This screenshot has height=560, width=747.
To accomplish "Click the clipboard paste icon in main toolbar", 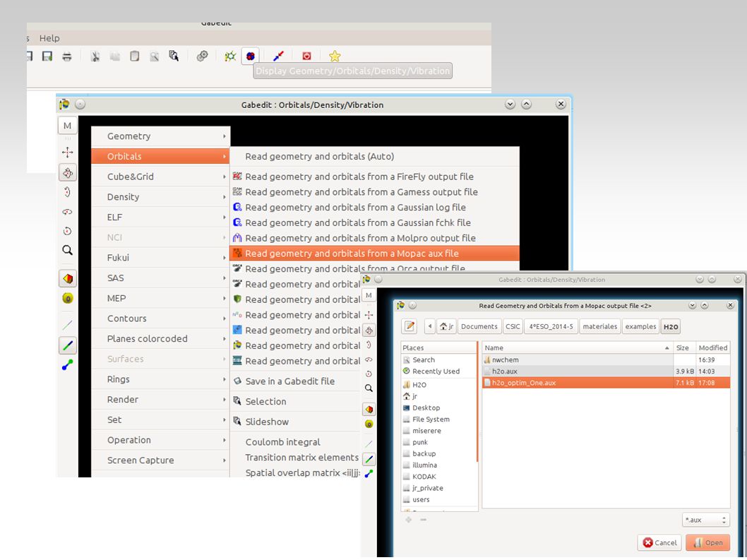I will click(x=135, y=56).
